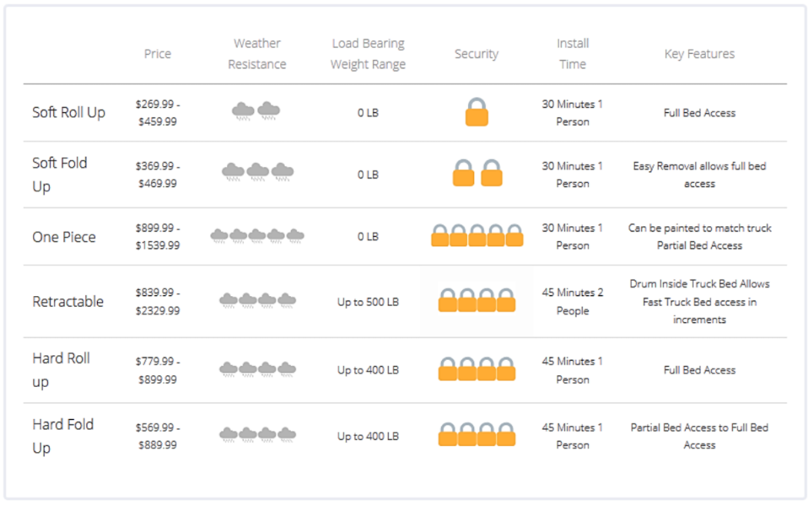This screenshot has width=812, height=506.
Task: Click Drum Inside Truck Bed feature text
Action: click(700, 301)
